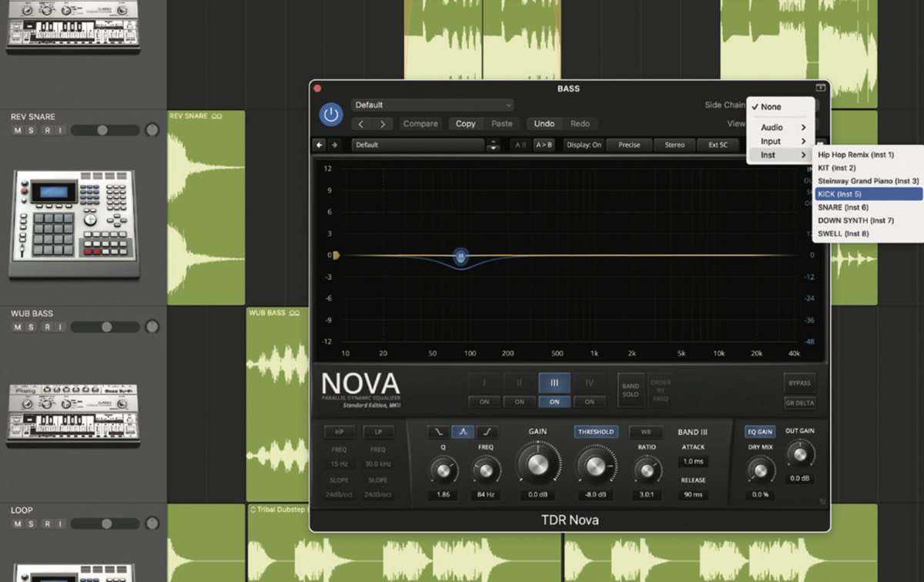The image size is (924, 582).
Task: Select the low-pass LP filter icon
Action: [x=378, y=432]
